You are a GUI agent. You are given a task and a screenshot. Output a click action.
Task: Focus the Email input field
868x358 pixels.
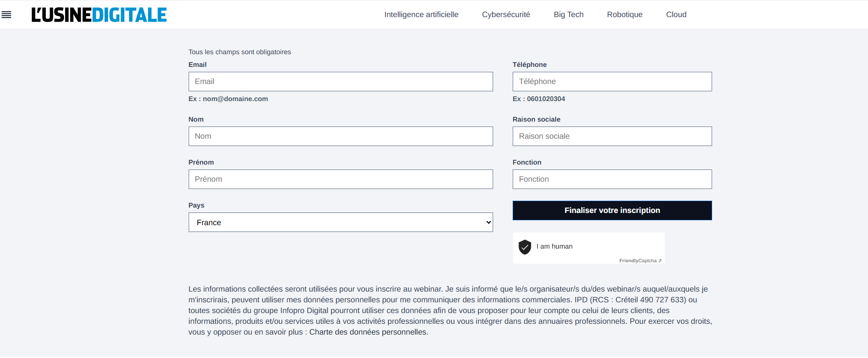click(x=341, y=82)
